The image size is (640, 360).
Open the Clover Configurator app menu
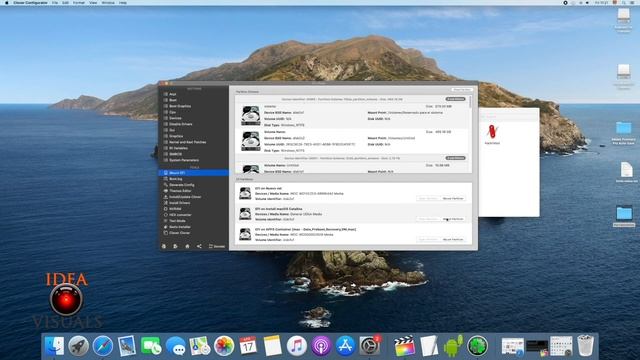[30, 2]
